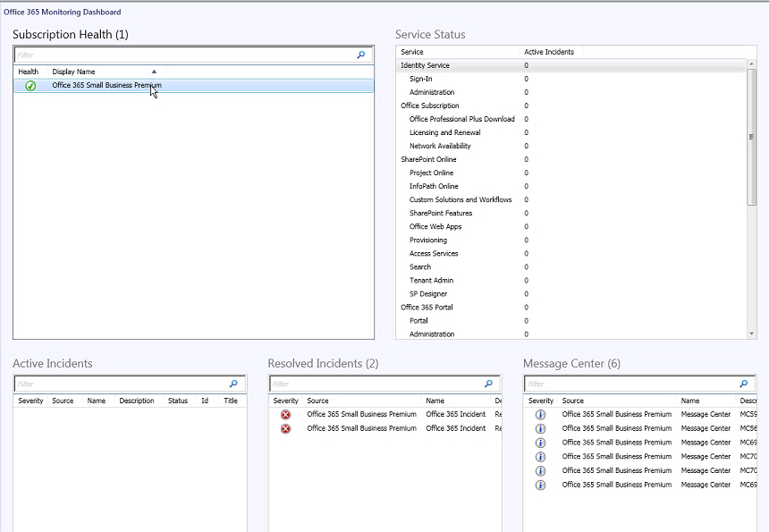Image resolution: width=769 pixels, height=532 pixels.
Task: Click the Active Incidents column header in Service Status
Action: (549, 52)
